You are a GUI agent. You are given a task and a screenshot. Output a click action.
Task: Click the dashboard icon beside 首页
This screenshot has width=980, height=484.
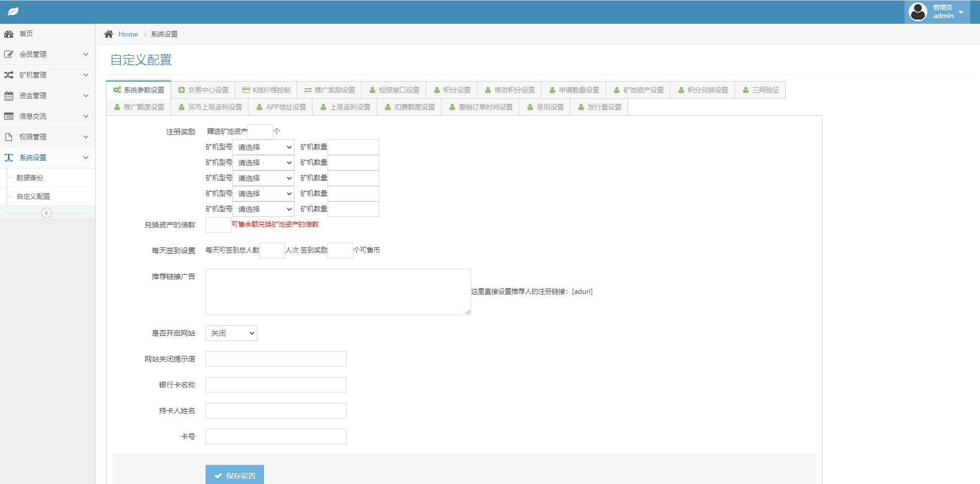[9, 34]
